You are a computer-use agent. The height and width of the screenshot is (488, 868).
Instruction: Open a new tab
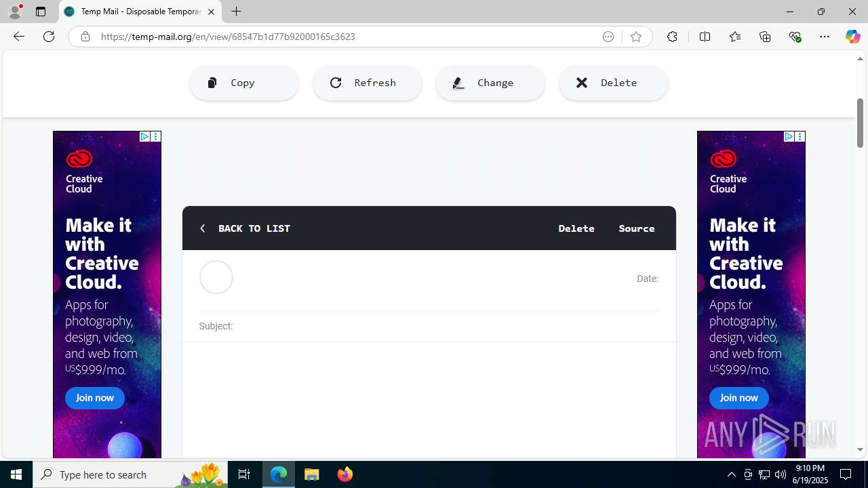point(236,12)
